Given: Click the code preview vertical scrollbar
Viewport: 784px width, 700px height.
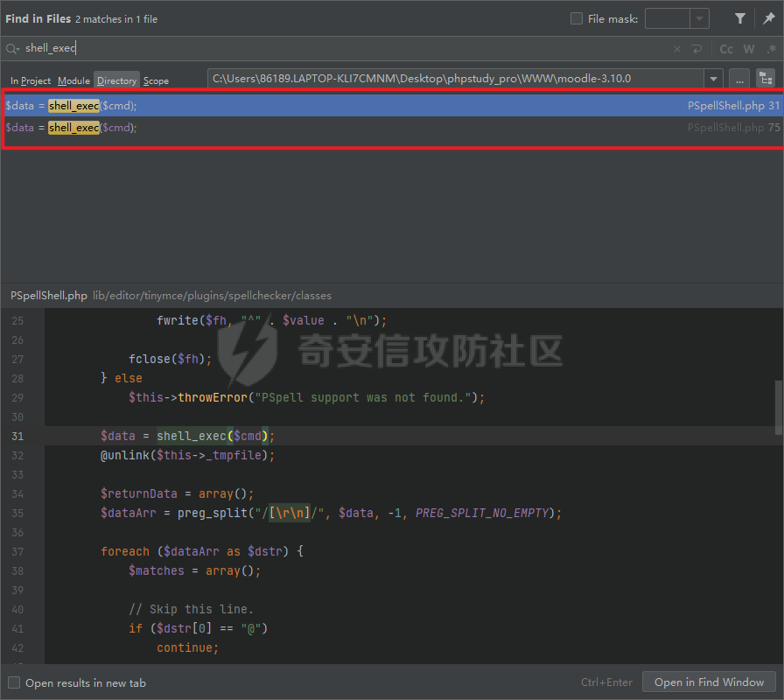Looking at the screenshot, I should (x=779, y=407).
